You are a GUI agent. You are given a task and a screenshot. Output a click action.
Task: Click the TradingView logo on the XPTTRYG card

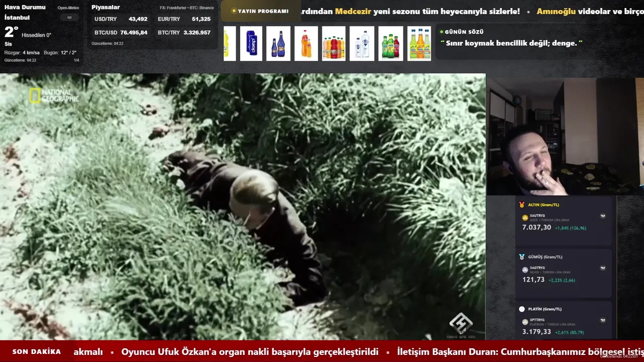coord(603,320)
